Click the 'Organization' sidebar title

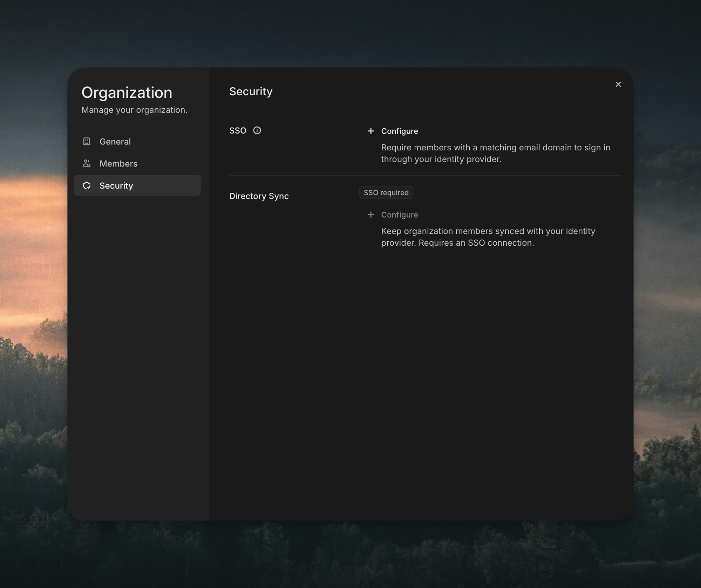pyautogui.click(x=127, y=93)
